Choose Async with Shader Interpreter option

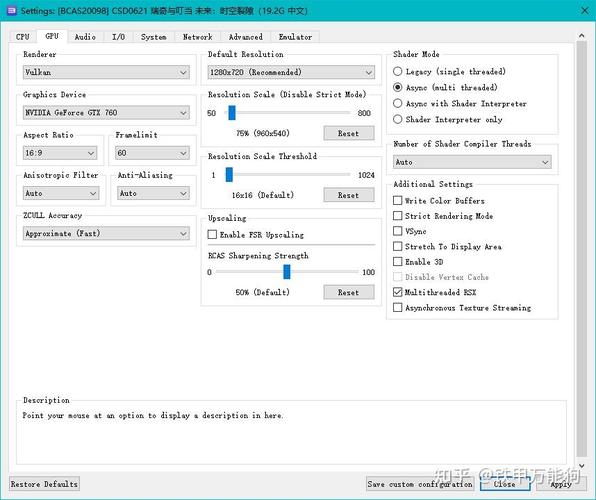click(398, 103)
